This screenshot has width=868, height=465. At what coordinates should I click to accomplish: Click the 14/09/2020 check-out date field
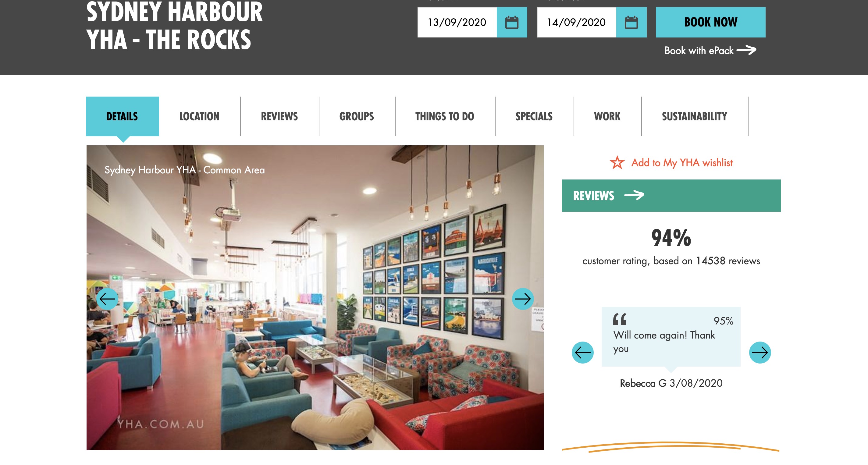click(577, 22)
